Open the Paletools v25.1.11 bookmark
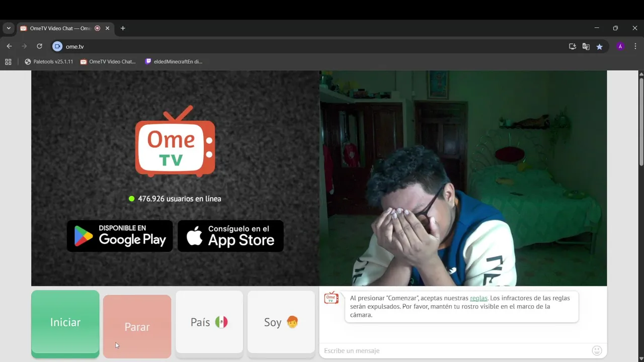Viewport: 644px width, 362px height. click(49, 61)
